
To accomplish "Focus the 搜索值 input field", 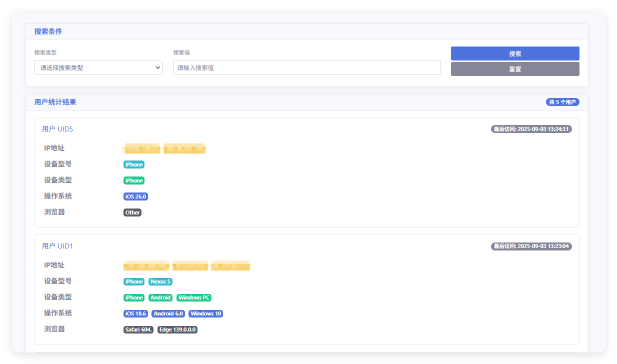I will click(x=306, y=67).
